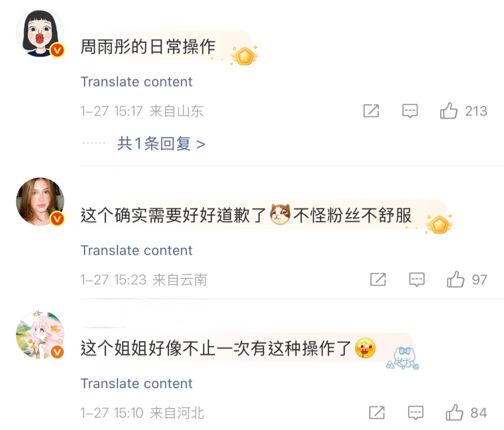Open the cartoon girl avatar profile
The image size is (504, 430).
click(40, 33)
